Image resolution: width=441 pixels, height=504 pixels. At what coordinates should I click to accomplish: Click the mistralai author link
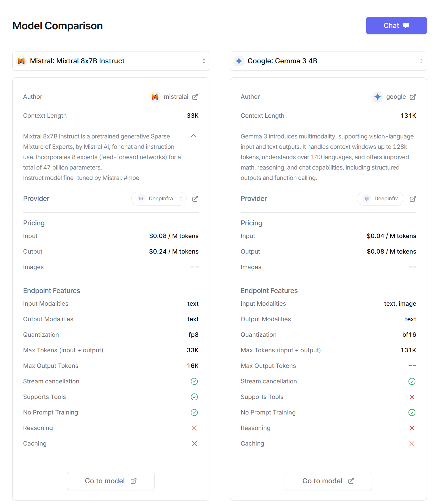[176, 97]
